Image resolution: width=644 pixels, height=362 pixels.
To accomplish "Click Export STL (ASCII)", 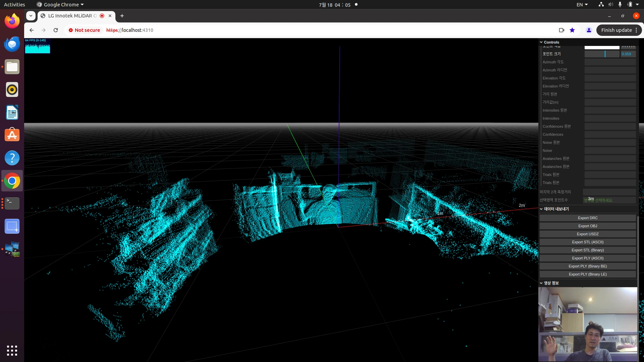I will point(588,242).
